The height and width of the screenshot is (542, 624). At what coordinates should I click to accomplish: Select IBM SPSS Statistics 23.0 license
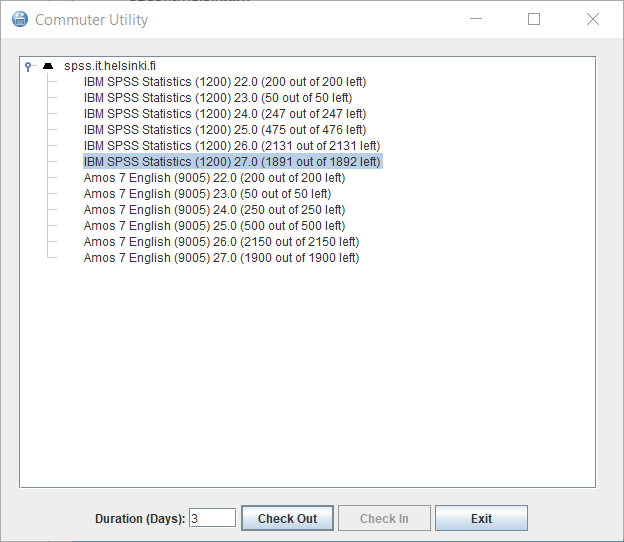[x=218, y=97]
